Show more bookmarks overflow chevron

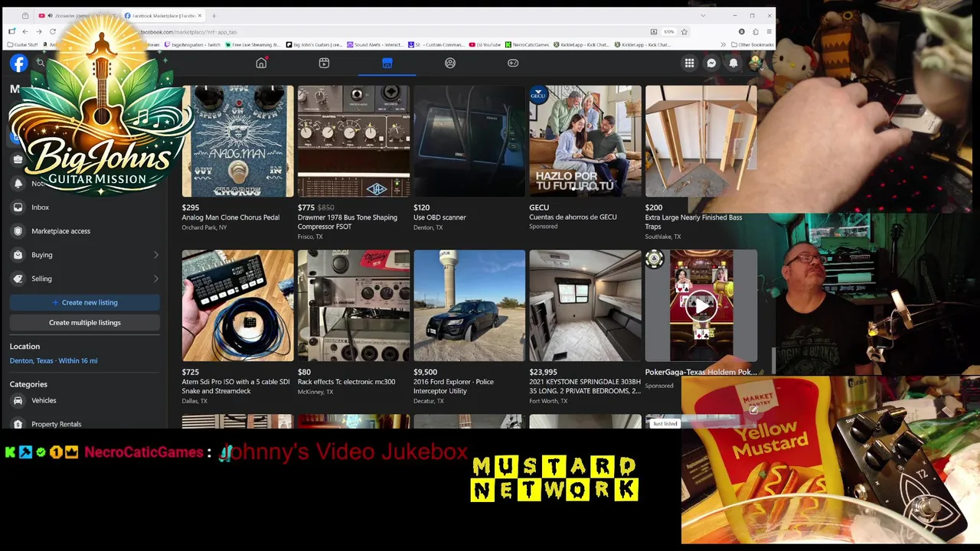(724, 44)
